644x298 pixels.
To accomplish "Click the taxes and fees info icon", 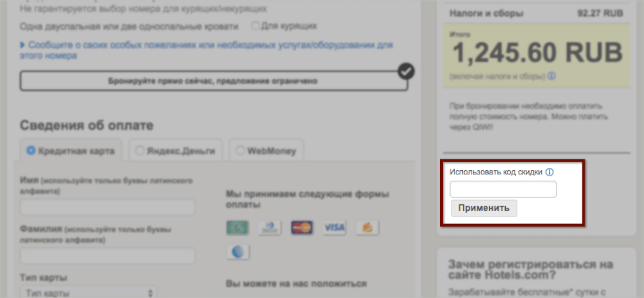I will tap(552, 76).
